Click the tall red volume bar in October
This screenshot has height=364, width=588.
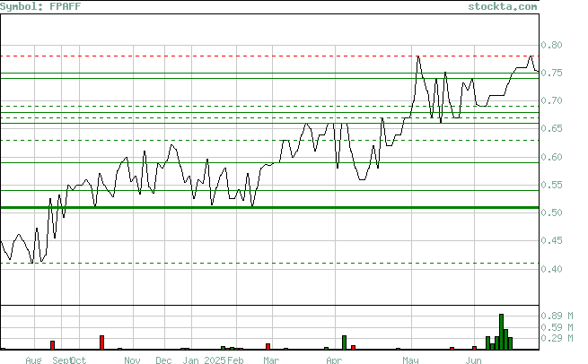(x=101, y=342)
